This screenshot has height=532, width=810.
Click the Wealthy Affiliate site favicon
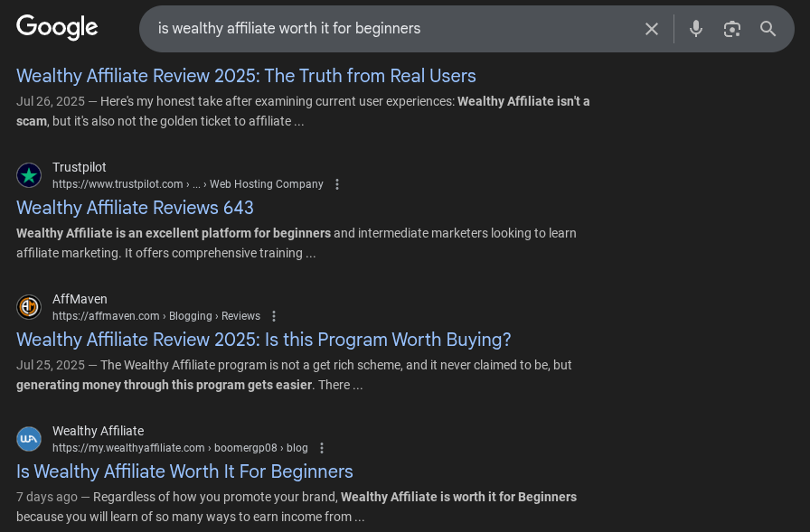[29, 439]
